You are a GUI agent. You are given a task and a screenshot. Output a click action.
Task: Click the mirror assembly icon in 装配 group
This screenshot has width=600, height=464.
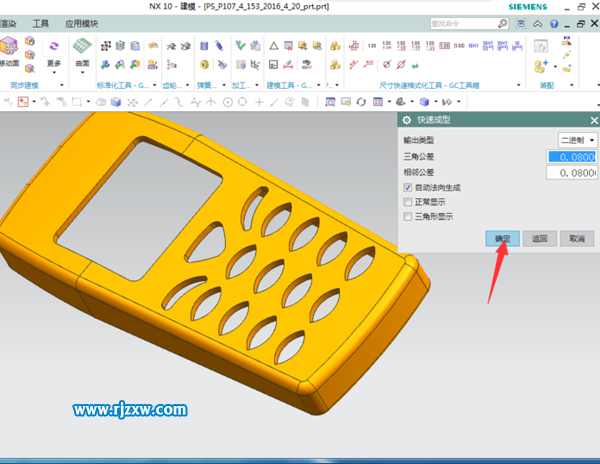(567, 41)
